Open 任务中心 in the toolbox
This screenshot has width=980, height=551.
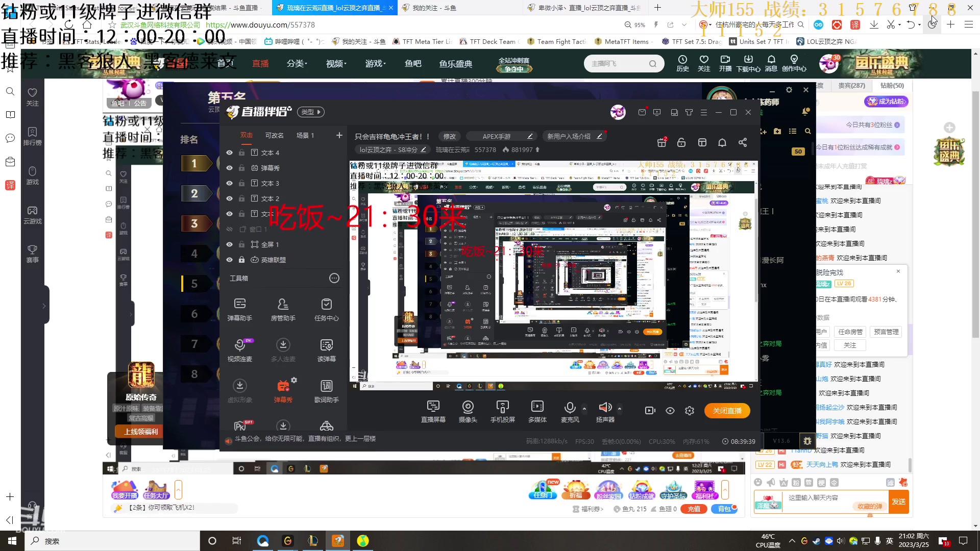(x=326, y=309)
